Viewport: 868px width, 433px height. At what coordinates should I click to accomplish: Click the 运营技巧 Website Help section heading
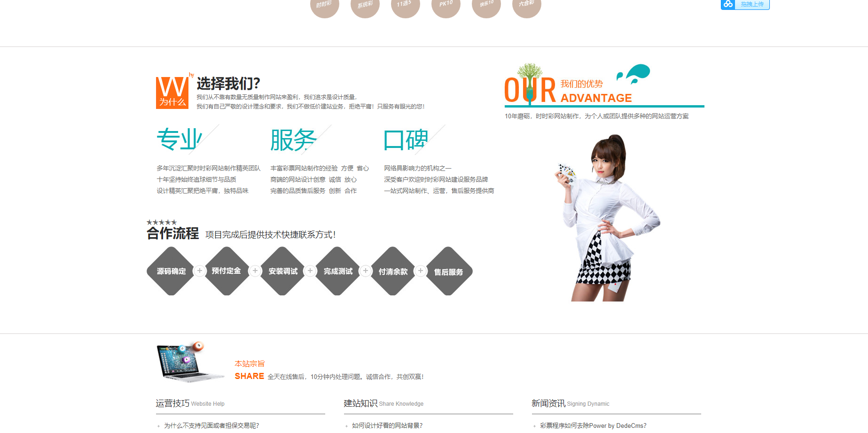click(x=190, y=403)
